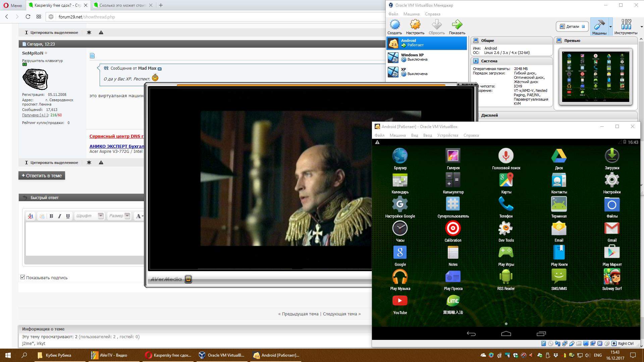Open a new browser tab
Viewport: 644px width, 362px height.
(161, 5)
